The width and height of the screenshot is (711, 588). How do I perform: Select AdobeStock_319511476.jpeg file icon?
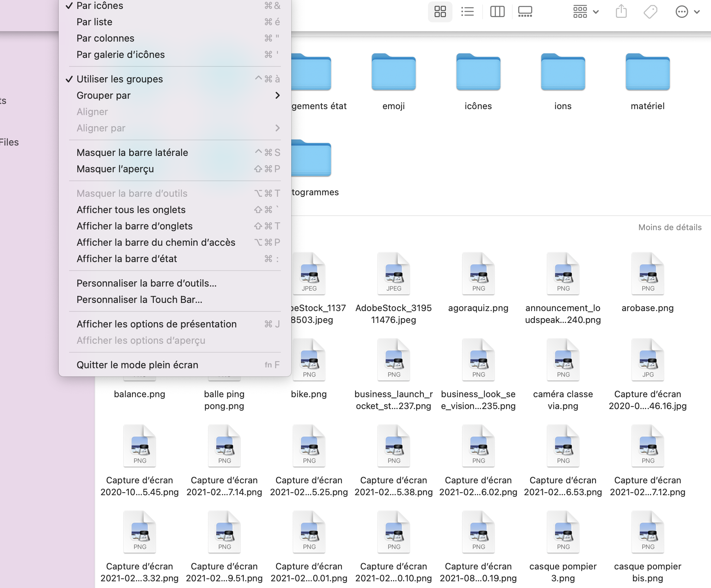pyautogui.click(x=394, y=274)
